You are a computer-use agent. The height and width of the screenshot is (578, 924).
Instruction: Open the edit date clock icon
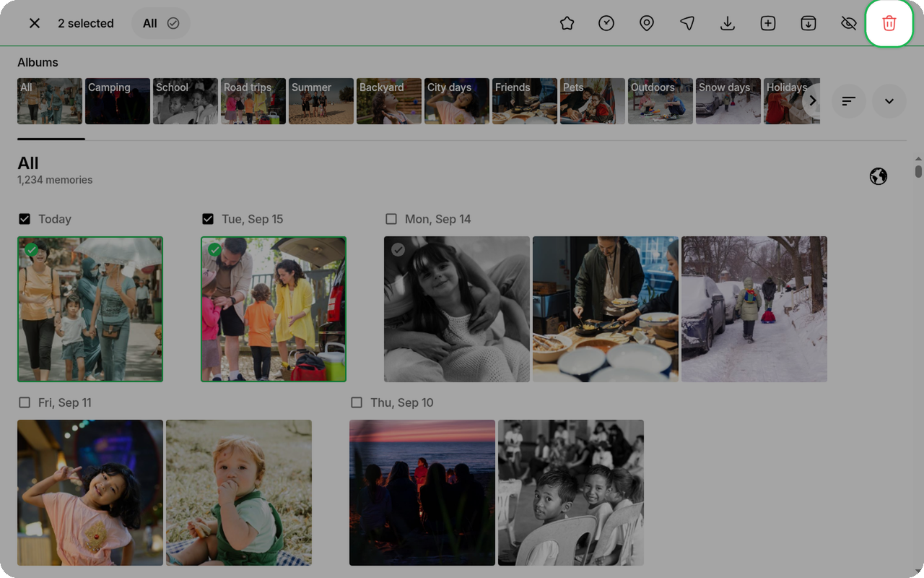click(x=606, y=23)
